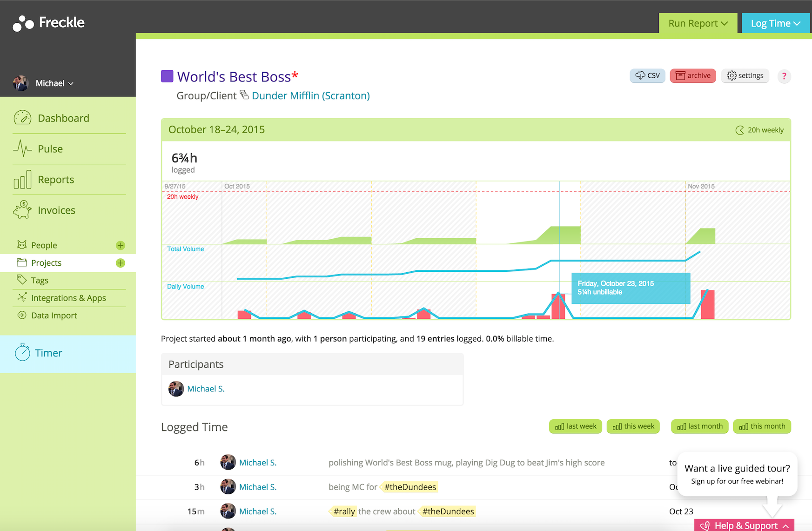Add a new person via the People plus icon
812x531 pixels.
(120, 245)
